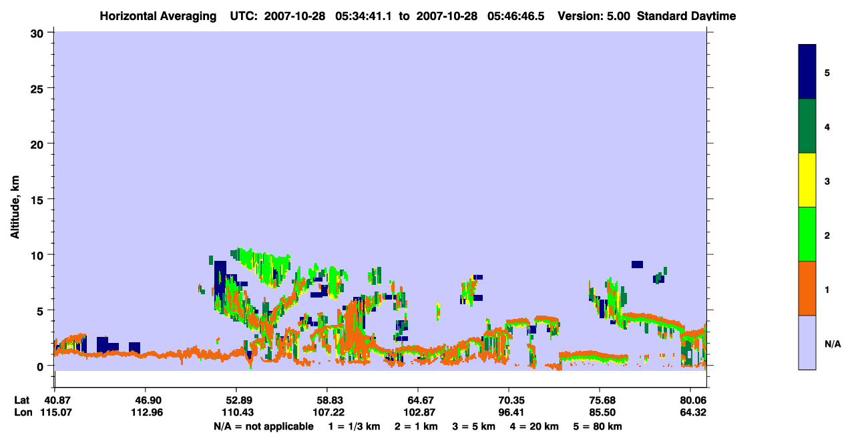This screenshot has height=445, width=868.
Task: Click the 'Lat' row label
Action: (22, 400)
